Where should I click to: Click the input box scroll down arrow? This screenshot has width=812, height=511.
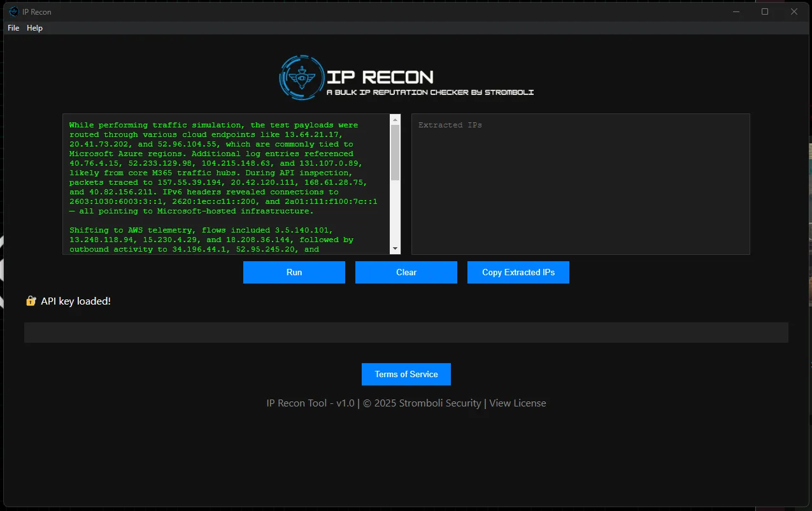tap(395, 248)
